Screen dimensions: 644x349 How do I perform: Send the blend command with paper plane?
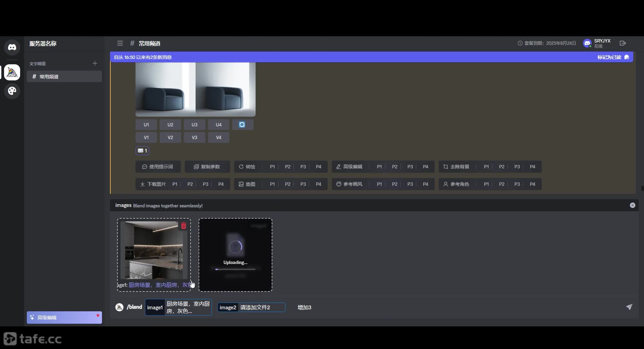click(x=629, y=307)
